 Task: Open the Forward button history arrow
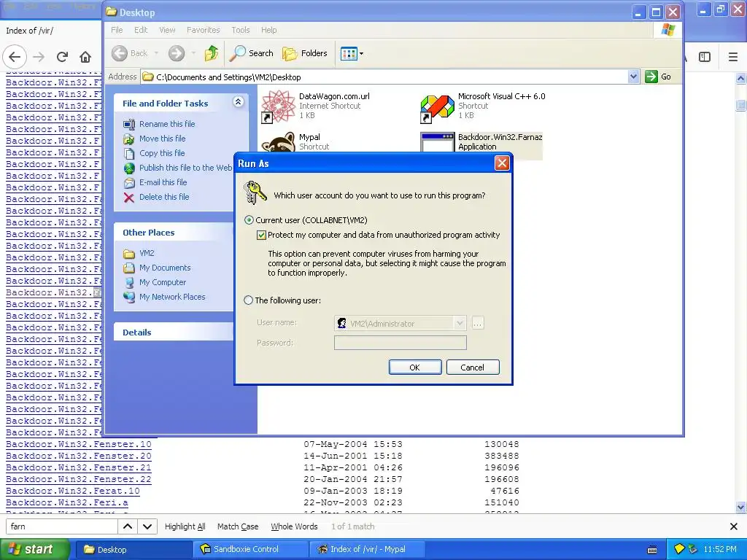[x=193, y=53]
